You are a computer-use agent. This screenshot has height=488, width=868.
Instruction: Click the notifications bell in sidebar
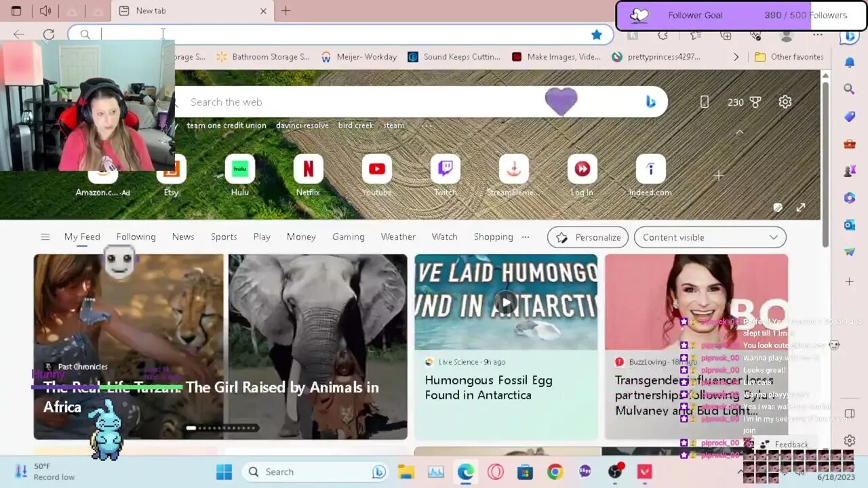849,62
